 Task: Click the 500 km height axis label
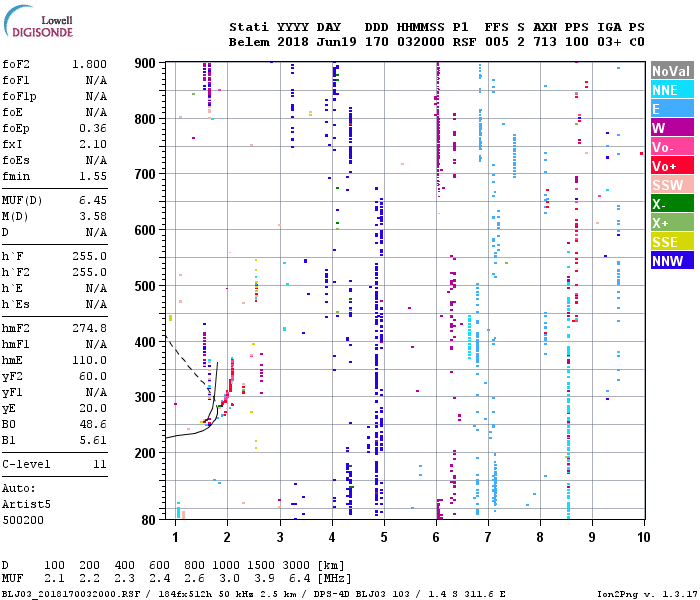(145, 286)
